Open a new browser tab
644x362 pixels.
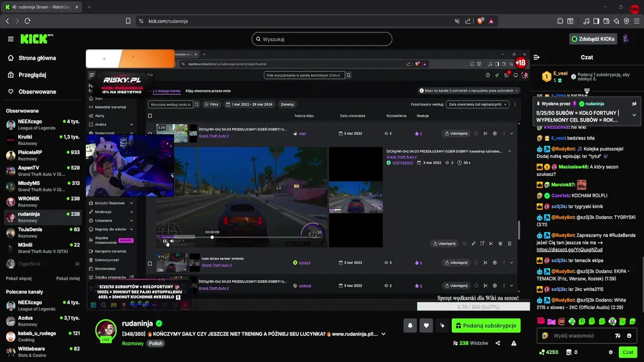point(89,7)
